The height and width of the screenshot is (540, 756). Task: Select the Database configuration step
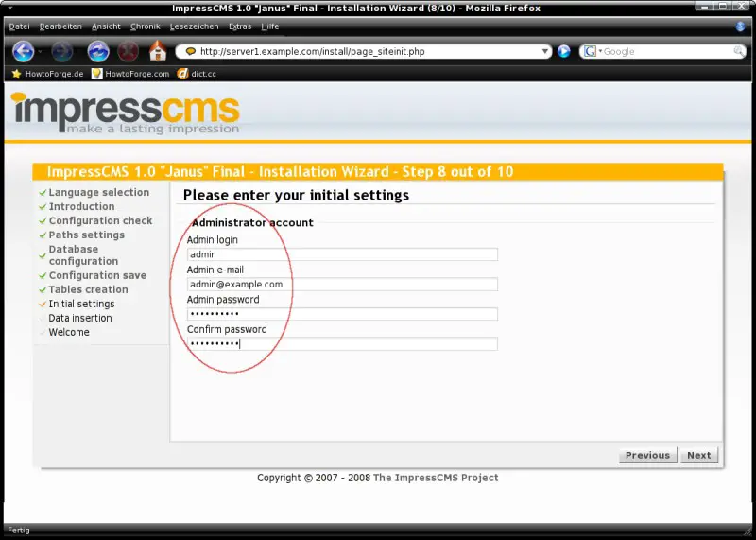pyautogui.click(x=83, y=254)
